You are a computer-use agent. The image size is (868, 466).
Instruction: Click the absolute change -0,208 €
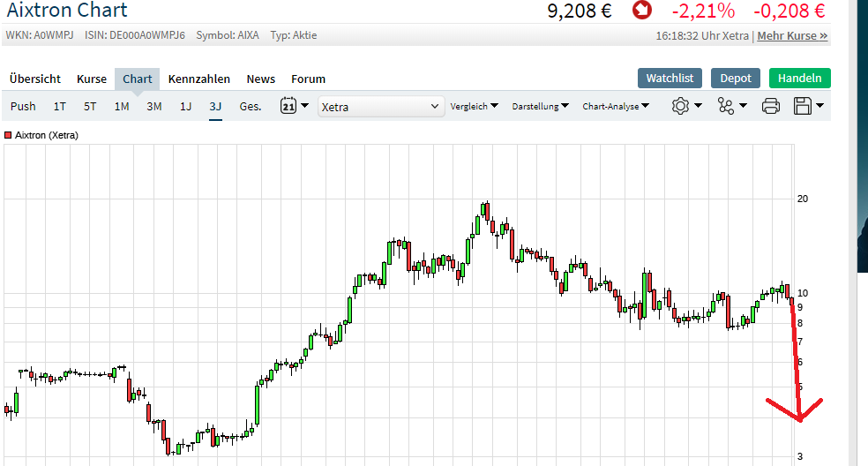[x=789, y=11]
